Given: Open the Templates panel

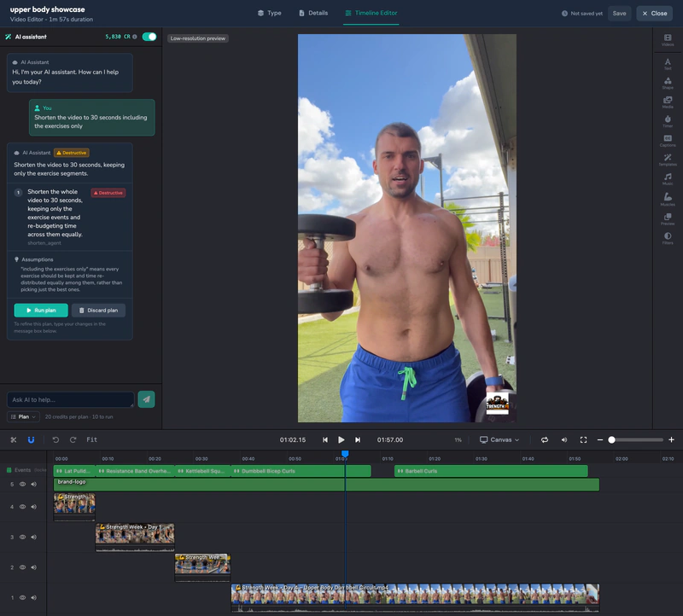Looking at the screenshot, I should pos(668,160).
